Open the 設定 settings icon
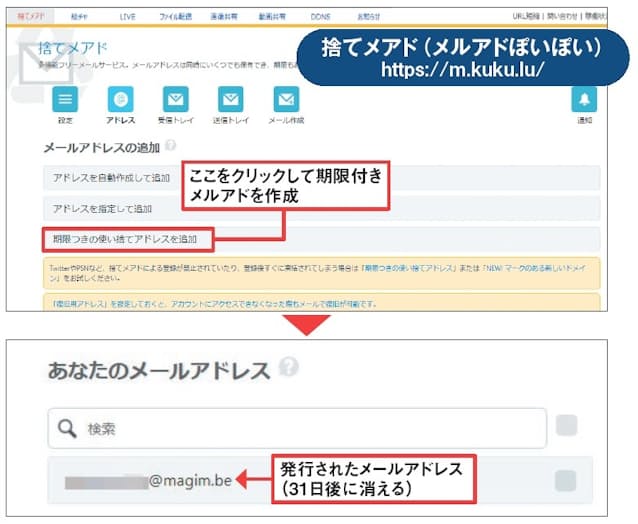Image resolution: width=638 pixels, height=524 pixels. pyautogui.click(x=65, y=99)
